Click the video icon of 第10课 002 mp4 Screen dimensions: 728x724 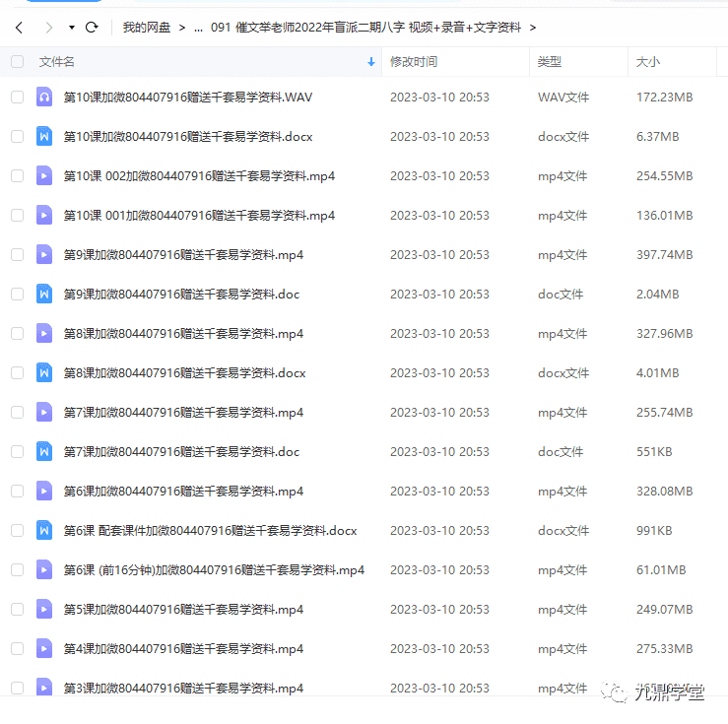44,176
